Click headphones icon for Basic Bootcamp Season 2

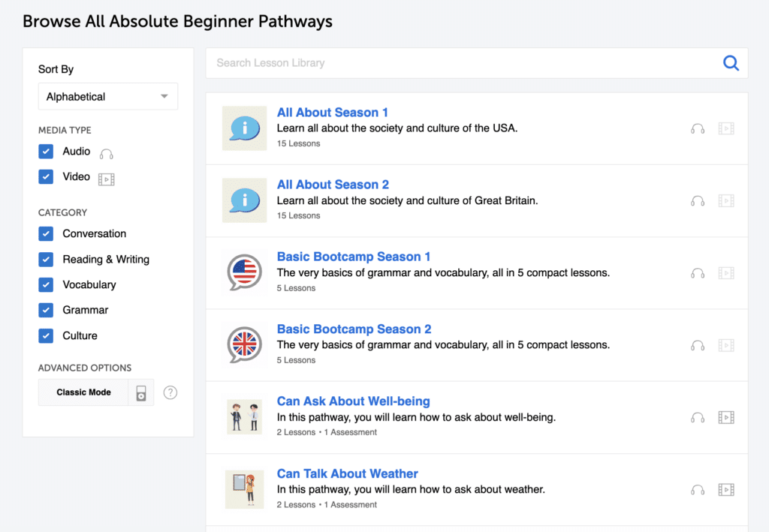click(x=698, y=345)
